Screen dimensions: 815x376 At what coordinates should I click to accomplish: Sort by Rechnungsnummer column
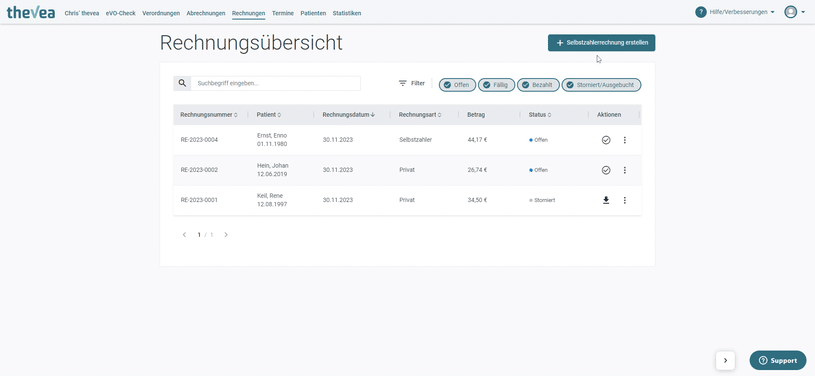209,114
